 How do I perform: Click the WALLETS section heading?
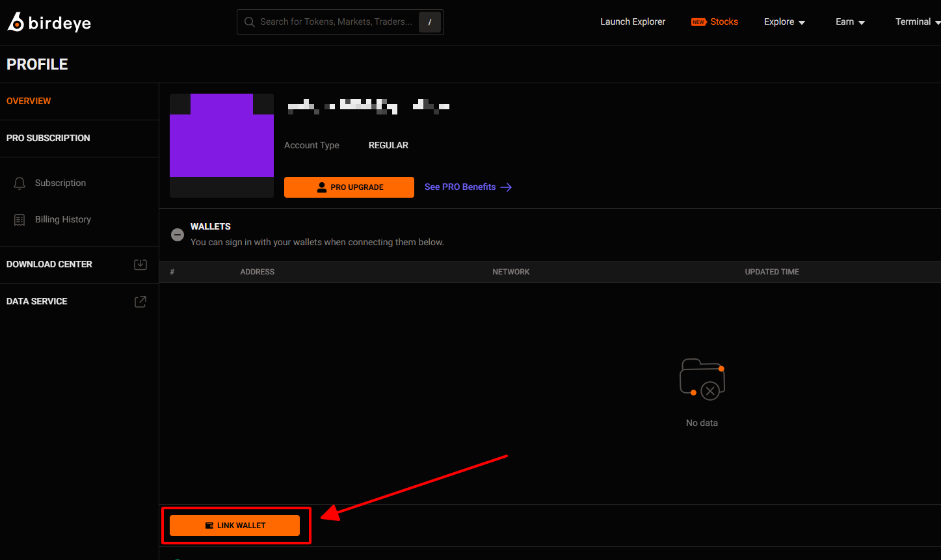[x=211, y=227]
